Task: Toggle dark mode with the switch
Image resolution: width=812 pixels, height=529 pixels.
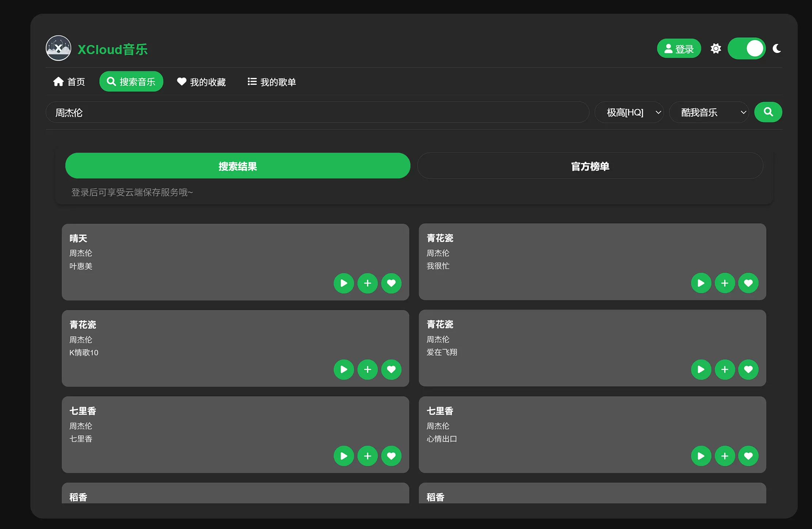Action: [746, 48]
